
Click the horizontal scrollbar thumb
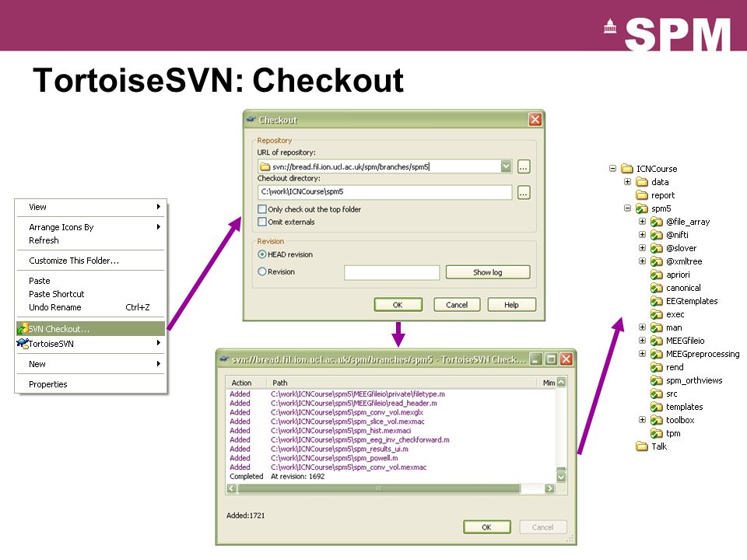coord(379,488)
